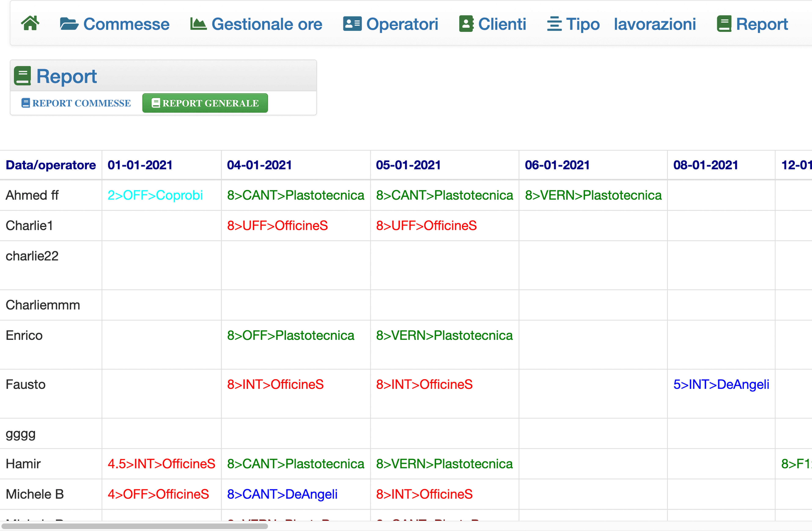Select the charlie22 operator name
The height and width of the screenshot is (531, 812).
(x=32, y=256)
